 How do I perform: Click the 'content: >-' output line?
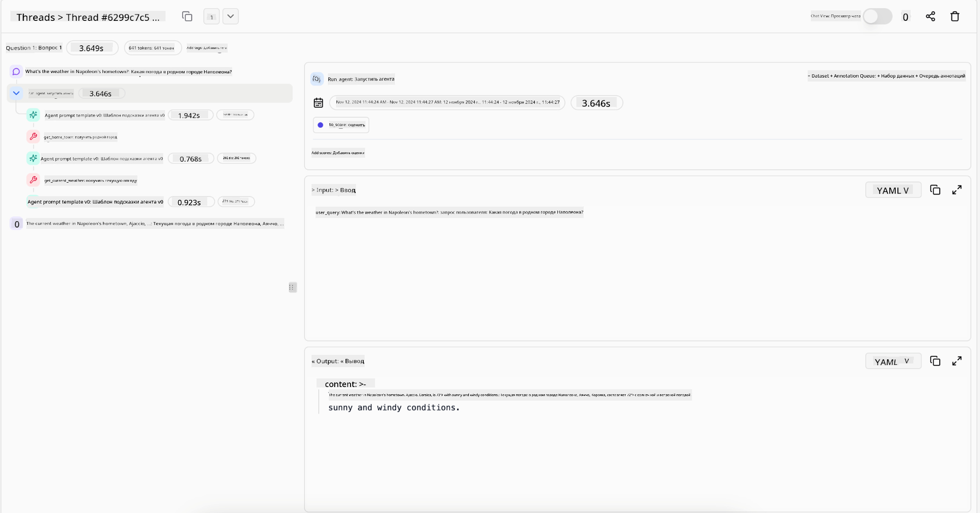point(346,384)
